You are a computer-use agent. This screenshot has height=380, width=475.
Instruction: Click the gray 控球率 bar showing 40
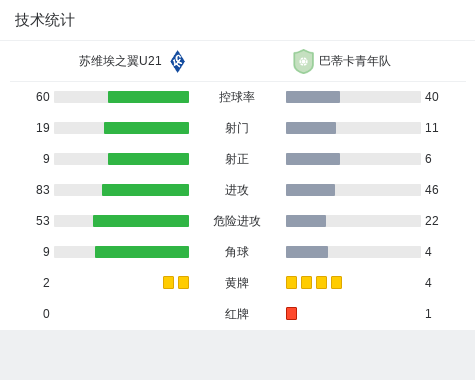tap(313, 97)
